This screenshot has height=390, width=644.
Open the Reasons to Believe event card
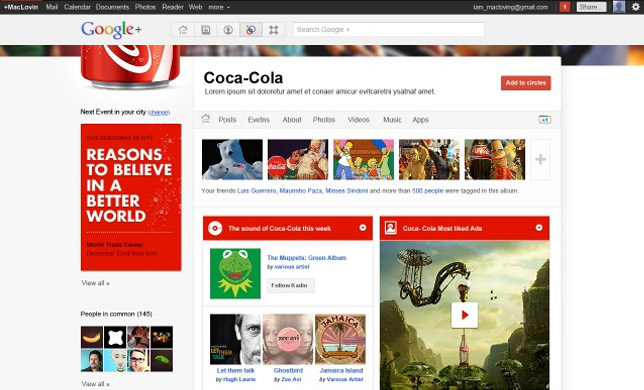[131, 197]
